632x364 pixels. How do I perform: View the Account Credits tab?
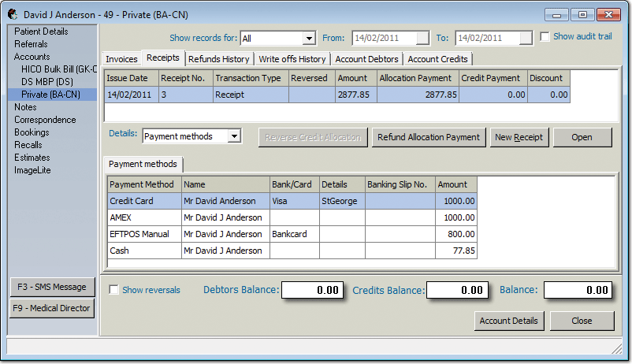click(437, 59)
